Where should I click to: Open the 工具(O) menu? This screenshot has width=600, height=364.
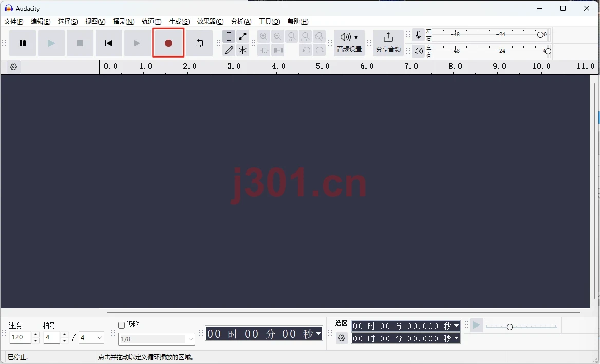pos(270,22)
